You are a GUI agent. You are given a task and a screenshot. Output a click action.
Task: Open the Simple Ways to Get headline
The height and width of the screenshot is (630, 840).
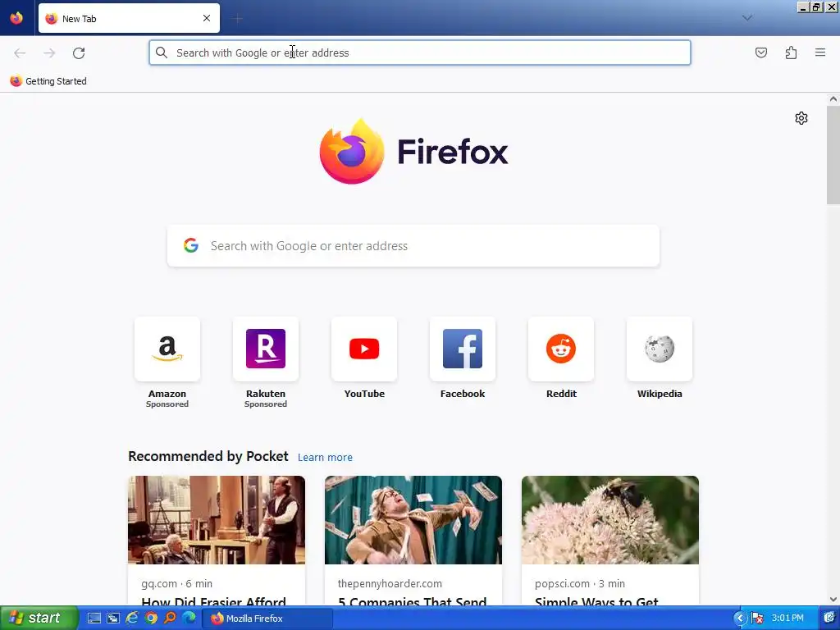(x=596, y=600)
